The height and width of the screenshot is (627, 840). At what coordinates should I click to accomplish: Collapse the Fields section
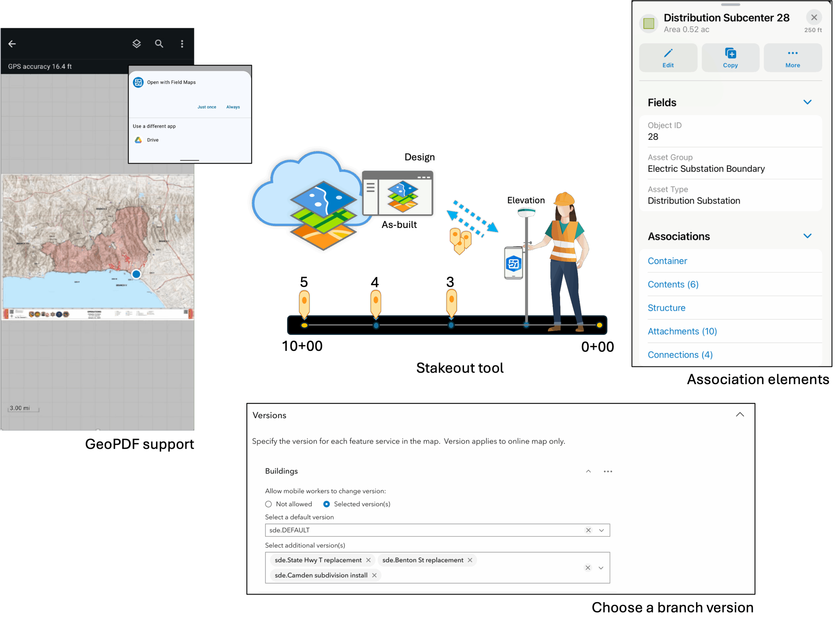[x=808, y=102]
